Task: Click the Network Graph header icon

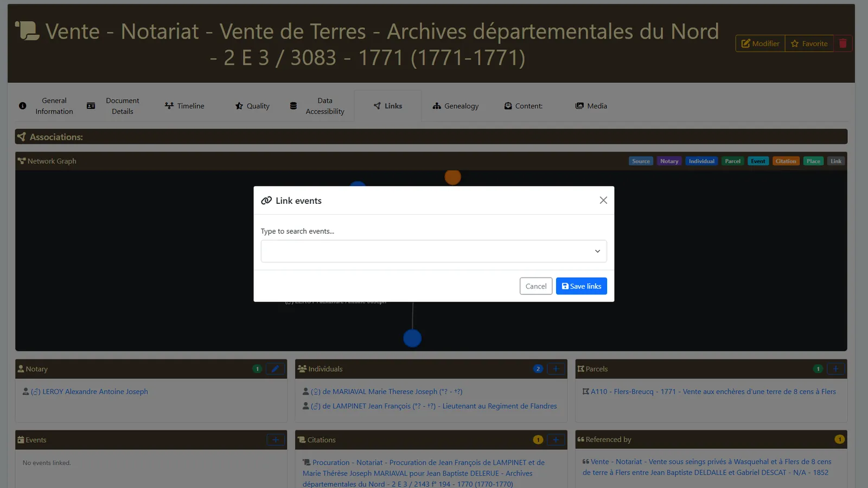Action: 22,161
